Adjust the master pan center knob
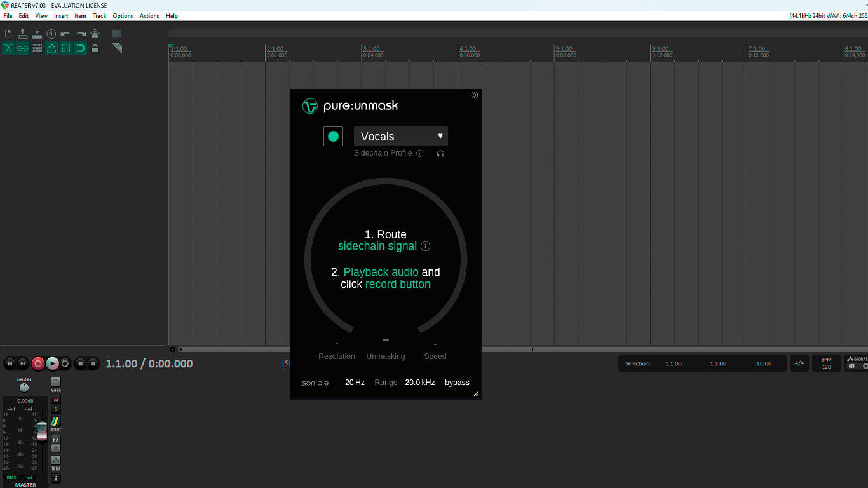 click(x=24, y=388)
